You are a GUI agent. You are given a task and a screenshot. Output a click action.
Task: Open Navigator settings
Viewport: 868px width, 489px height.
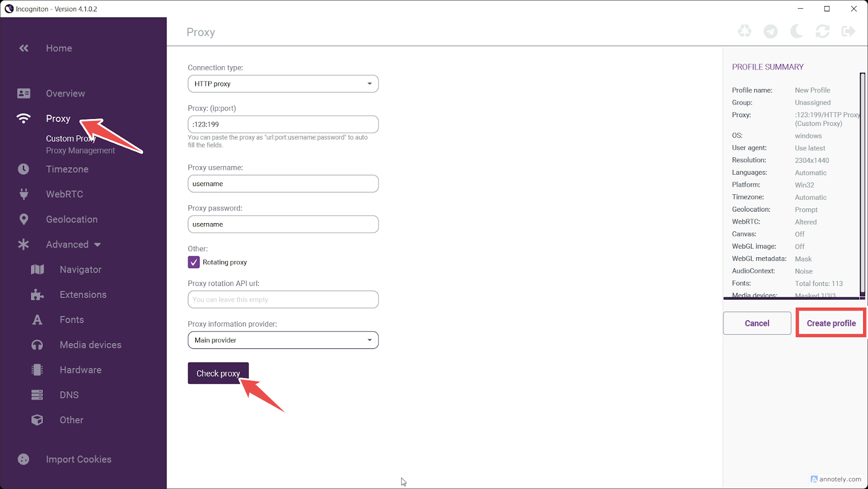click(x=81, y=269)
